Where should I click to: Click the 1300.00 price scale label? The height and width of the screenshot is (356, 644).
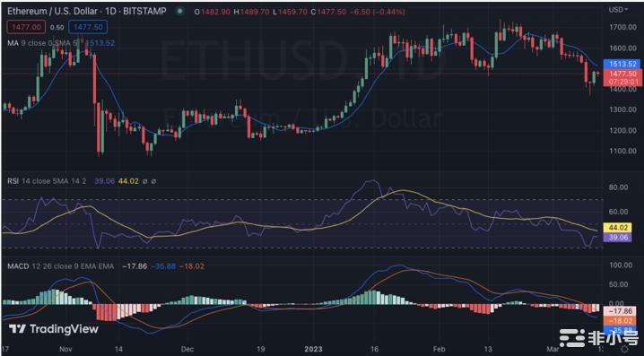tap(622, 109)
